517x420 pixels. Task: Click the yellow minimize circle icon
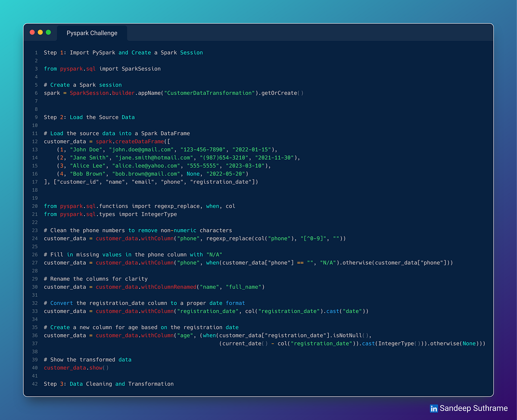(40, 32)
